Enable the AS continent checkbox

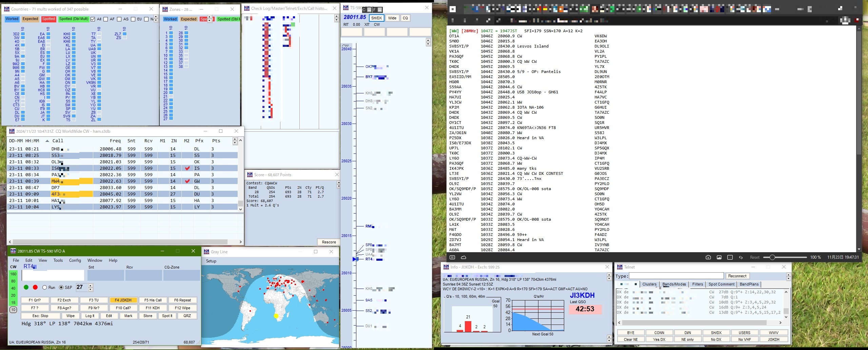click(119, 19)
